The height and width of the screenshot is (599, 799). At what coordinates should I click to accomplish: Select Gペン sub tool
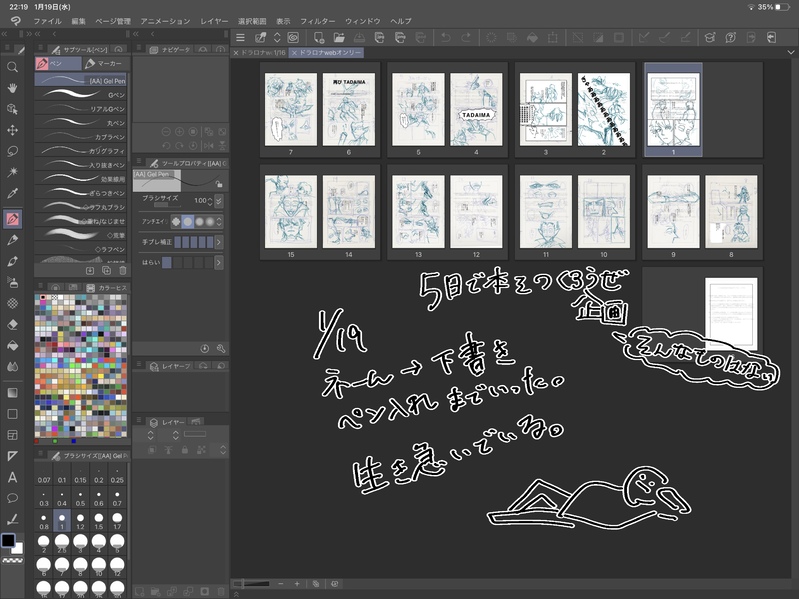tap(81, 95)
